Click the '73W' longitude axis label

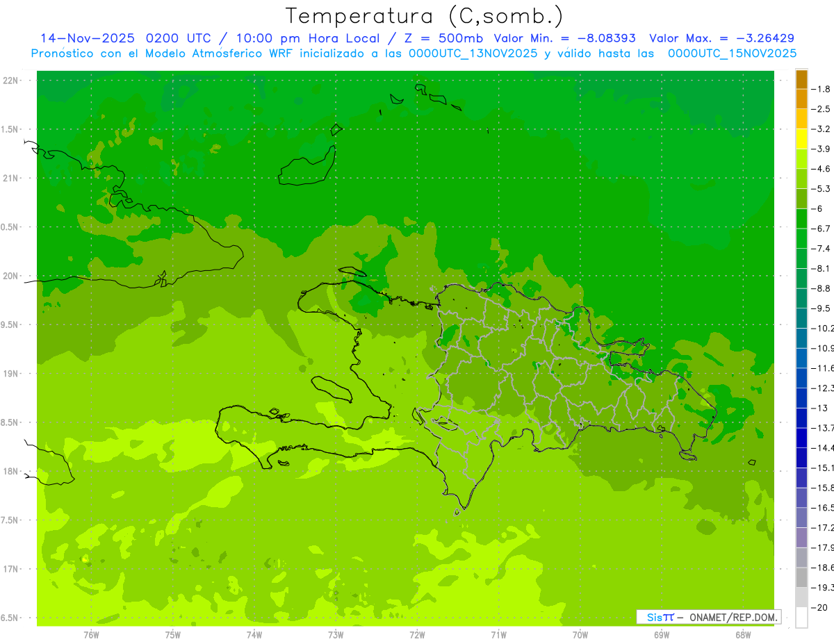(336, 635)
